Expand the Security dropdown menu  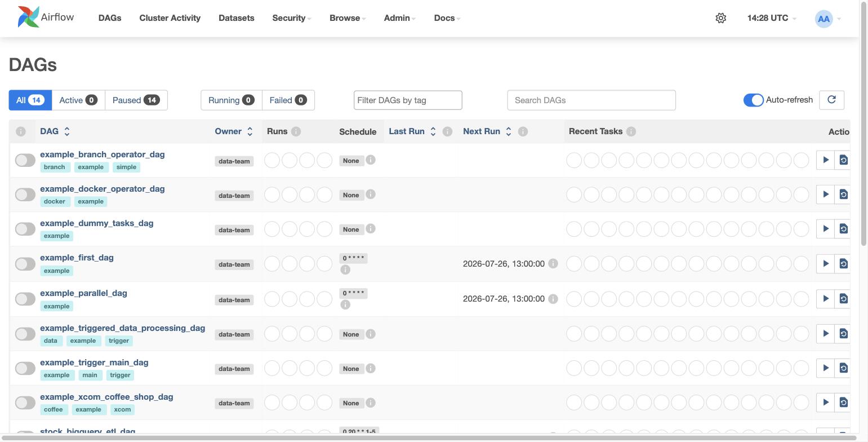tap(292, 18)
